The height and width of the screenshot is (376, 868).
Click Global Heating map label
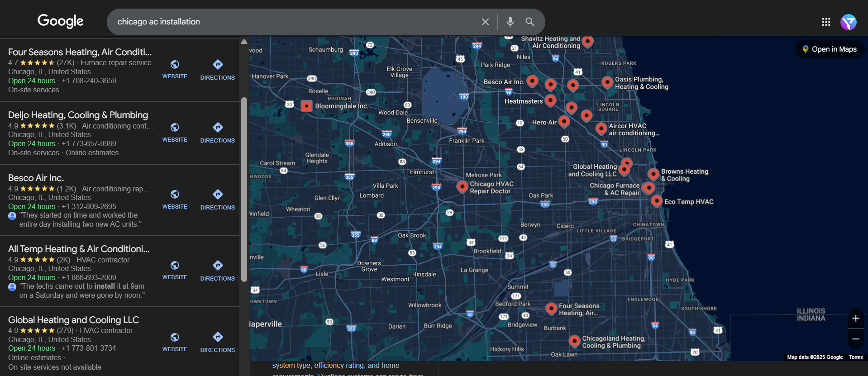[592, 170]
